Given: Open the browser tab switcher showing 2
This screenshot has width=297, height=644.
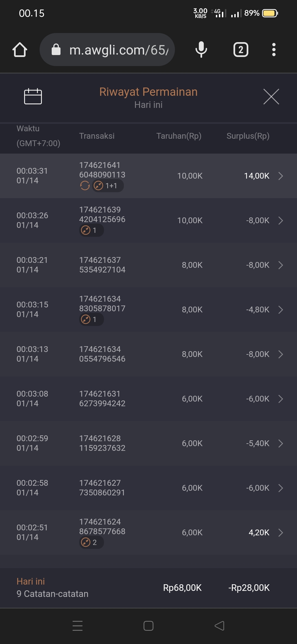Looking at the screenshot, I should click(241, 50).
